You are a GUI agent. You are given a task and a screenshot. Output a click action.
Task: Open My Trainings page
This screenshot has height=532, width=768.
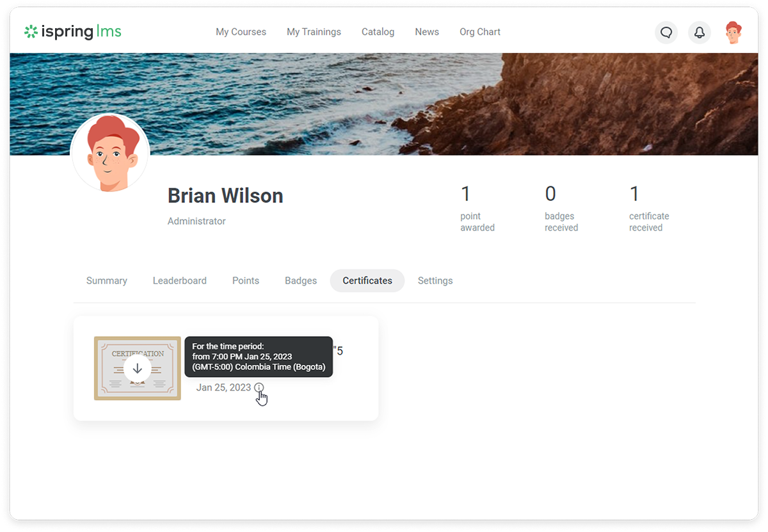[x=314, y=32]
